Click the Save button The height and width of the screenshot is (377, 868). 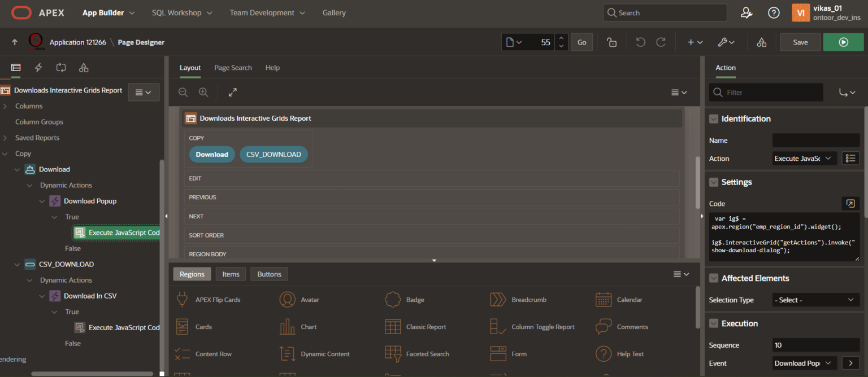point(800,42)
